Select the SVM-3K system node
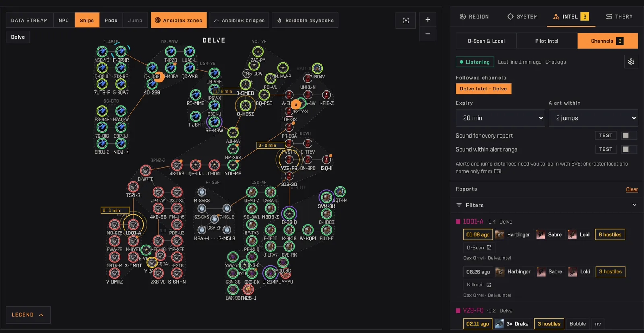The width and height of the screenshot is (644, 333). click(326, 197)
